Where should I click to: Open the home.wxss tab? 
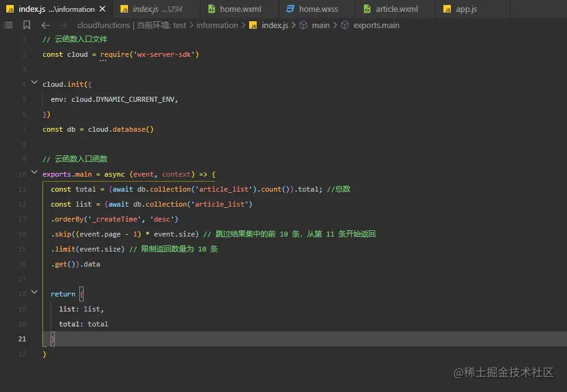point(318,9)
